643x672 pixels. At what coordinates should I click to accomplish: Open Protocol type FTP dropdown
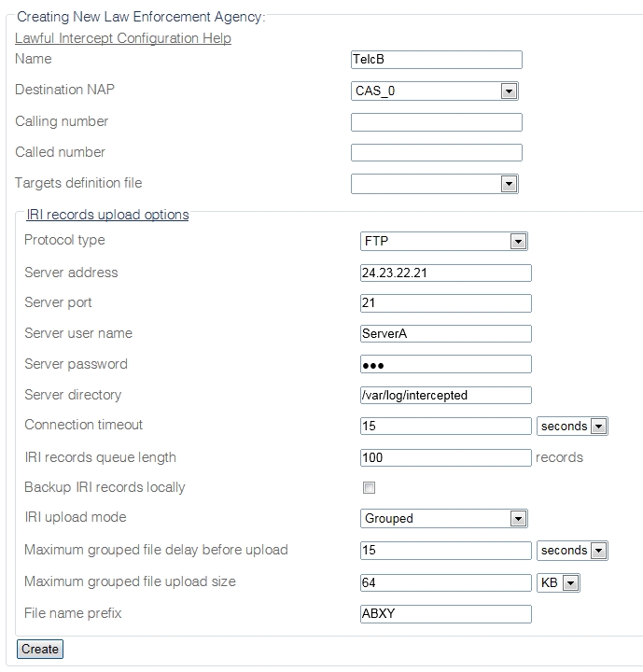(x=443, y=242)
